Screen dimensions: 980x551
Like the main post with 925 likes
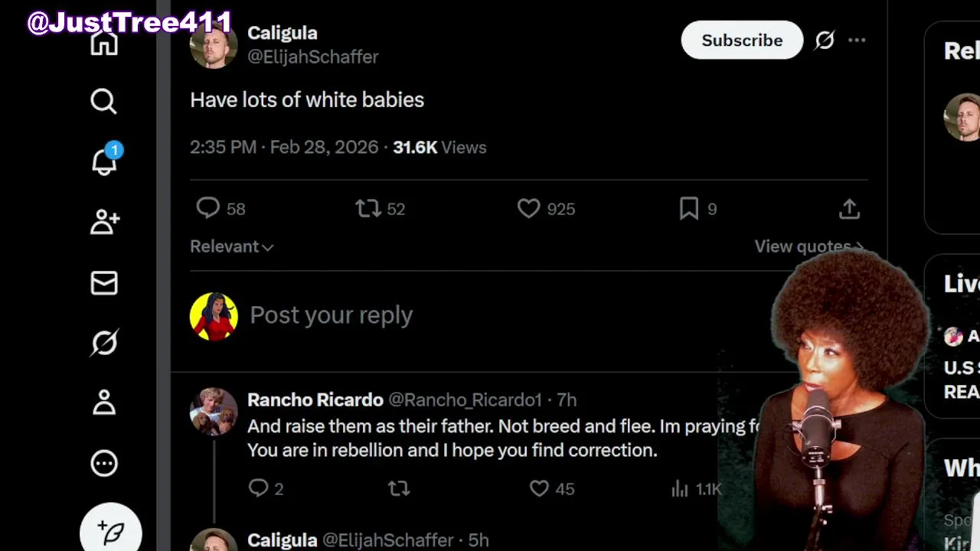click(529, 208)
